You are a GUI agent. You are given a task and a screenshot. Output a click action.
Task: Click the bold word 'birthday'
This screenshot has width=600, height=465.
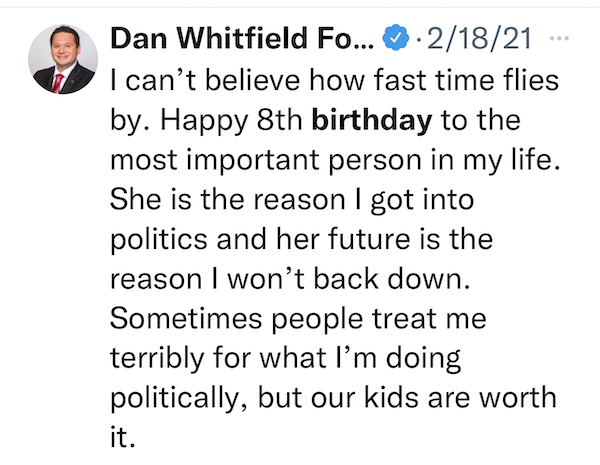pos(372,121)
